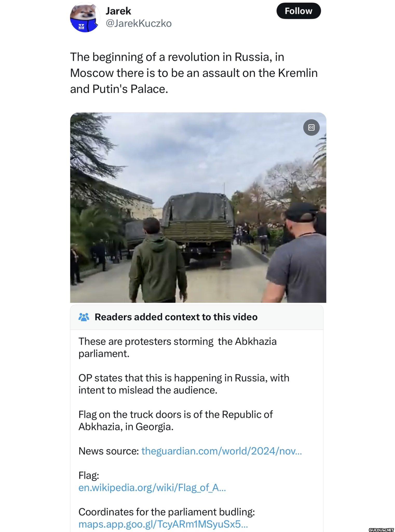Open the Jarek display name

[x=118, y=11]
